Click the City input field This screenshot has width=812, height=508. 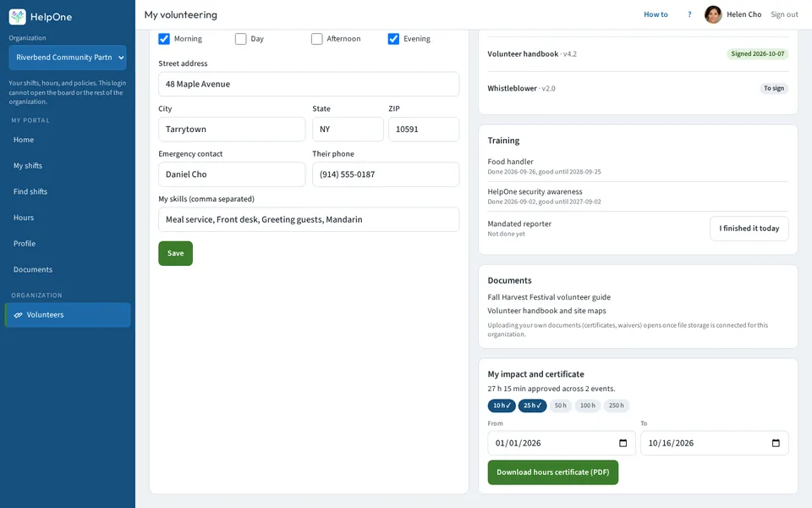point(232,129)
